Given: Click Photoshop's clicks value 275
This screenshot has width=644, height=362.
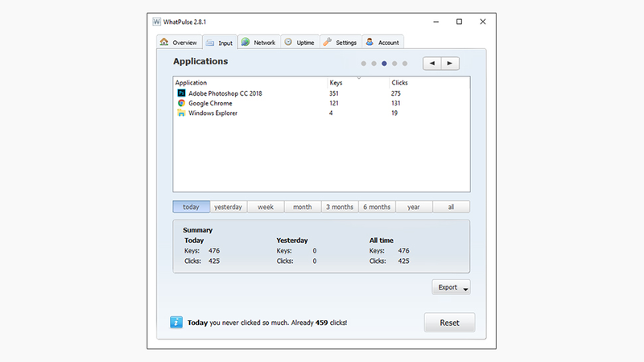Looking at the screenshot, I should point(395,93).
